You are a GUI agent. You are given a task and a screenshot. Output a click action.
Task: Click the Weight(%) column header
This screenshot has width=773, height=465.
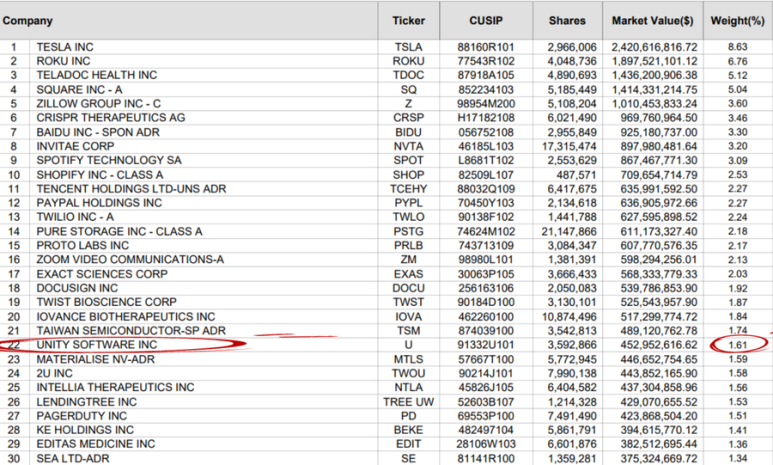coord(737,21)
